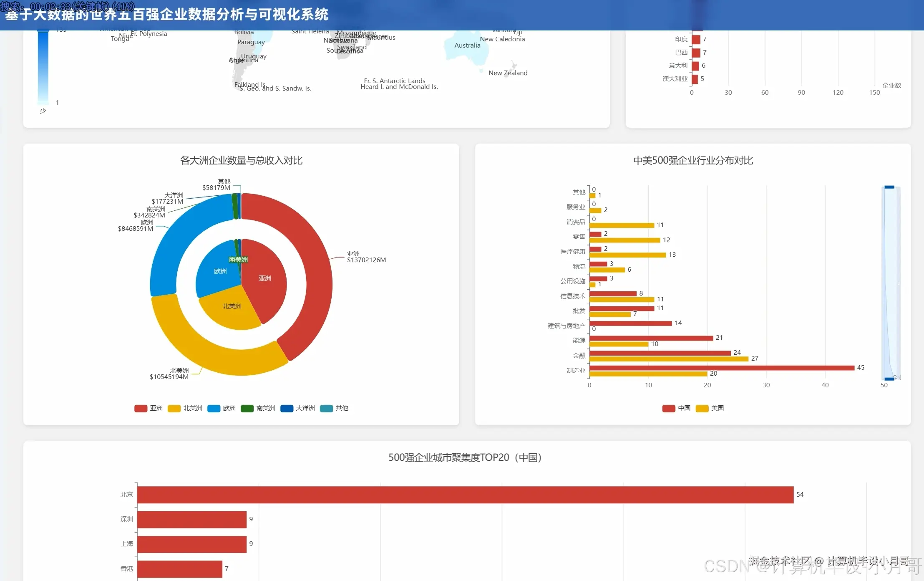
Task: Click the outer red 亚洲 ring segment
Action: point(319,284)
